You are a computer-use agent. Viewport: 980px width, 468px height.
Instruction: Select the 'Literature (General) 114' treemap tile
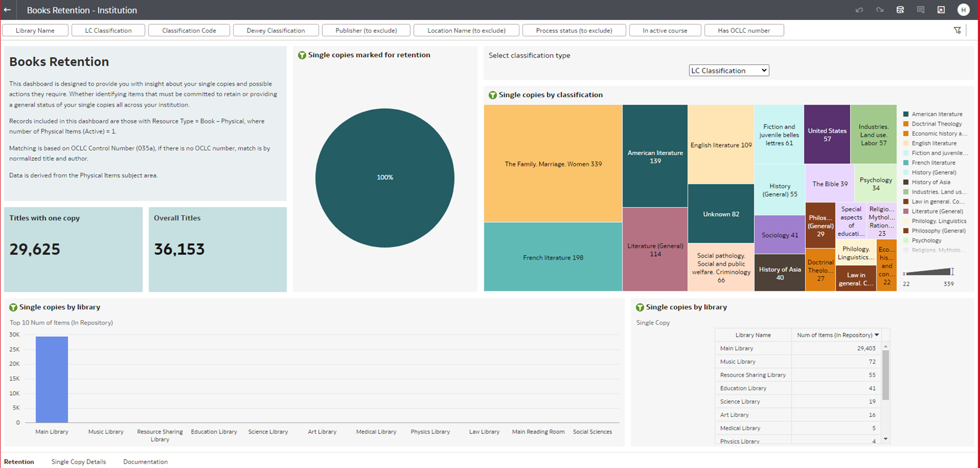coord(655,249)
